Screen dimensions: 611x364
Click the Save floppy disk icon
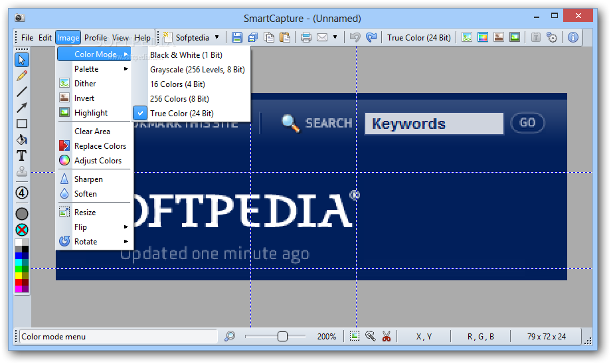point(236,37)
